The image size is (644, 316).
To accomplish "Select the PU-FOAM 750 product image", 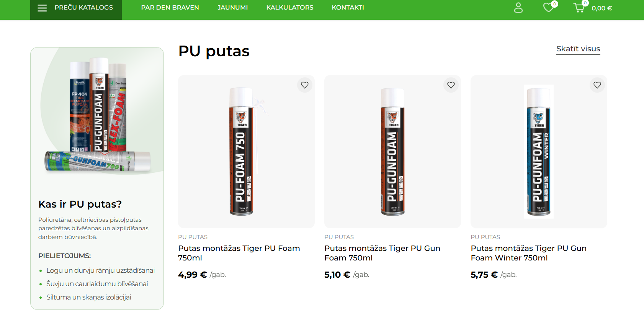I will tap(246, 152).
